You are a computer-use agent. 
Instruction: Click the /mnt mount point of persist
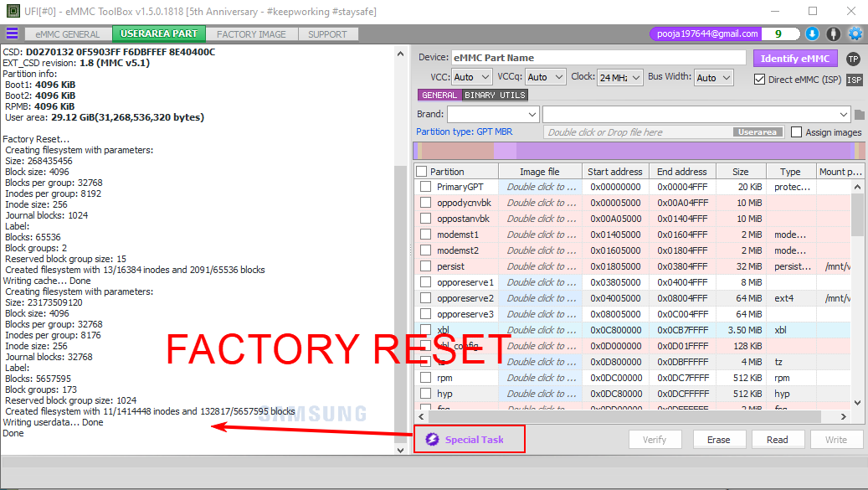tap(837, 266)
